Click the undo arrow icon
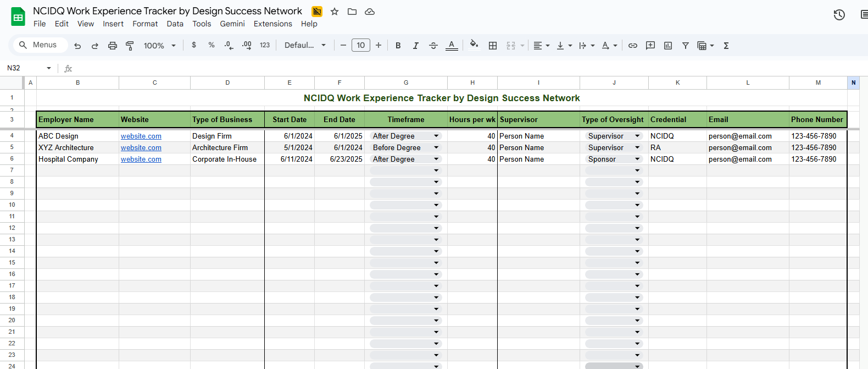This screenshot has height=369, width=868. (77, 46)
